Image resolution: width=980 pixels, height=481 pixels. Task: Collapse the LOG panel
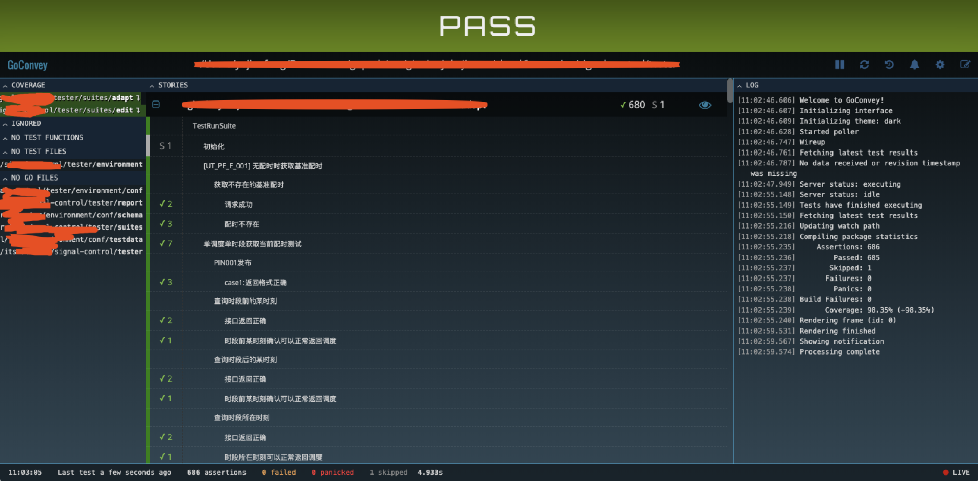point(748,85)
